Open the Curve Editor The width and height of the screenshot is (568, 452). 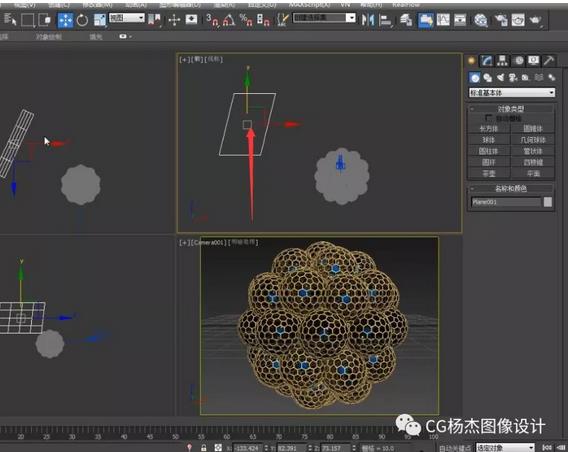tap(443, 20)
